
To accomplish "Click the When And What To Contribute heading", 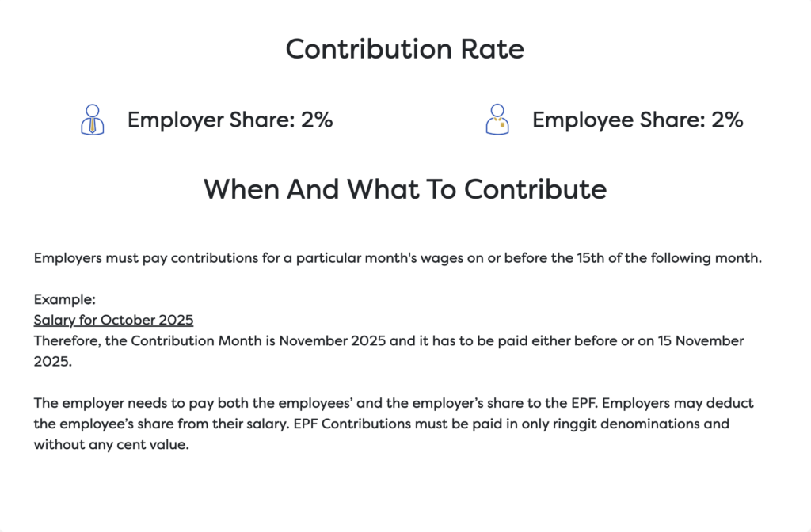I will pyautogui.click(x=405, y=189).
